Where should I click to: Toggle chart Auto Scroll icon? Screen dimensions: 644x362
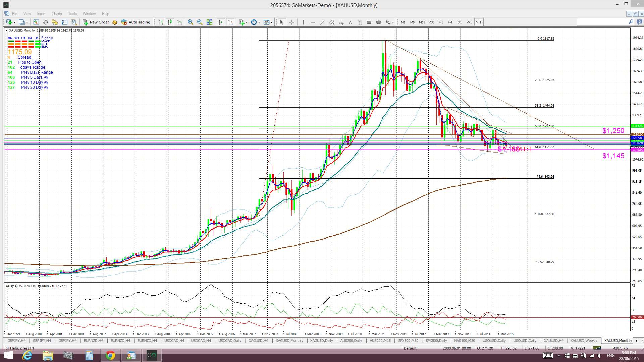pos(221,22)
